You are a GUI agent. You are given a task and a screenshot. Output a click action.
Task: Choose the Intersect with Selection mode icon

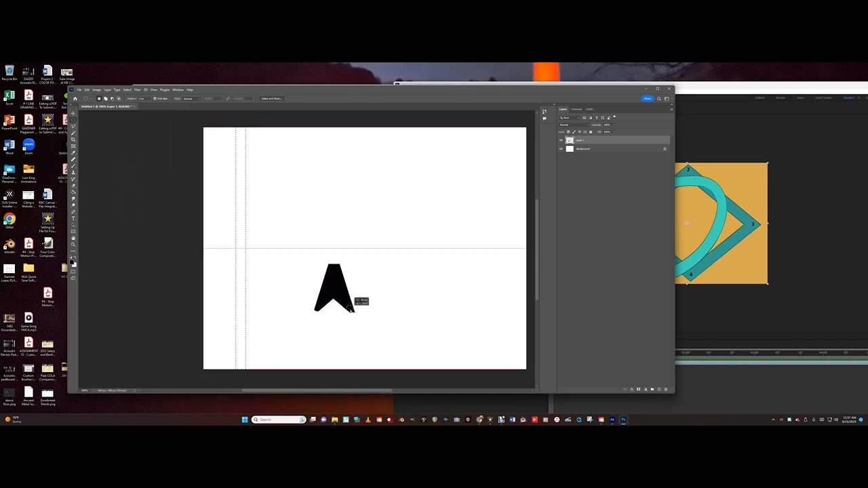[x=119, y=99]
